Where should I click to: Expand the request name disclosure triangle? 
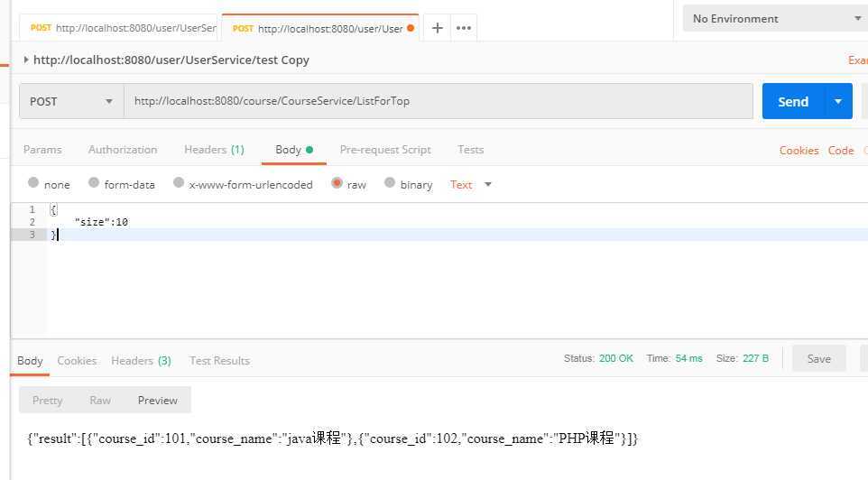click(26, 60)
